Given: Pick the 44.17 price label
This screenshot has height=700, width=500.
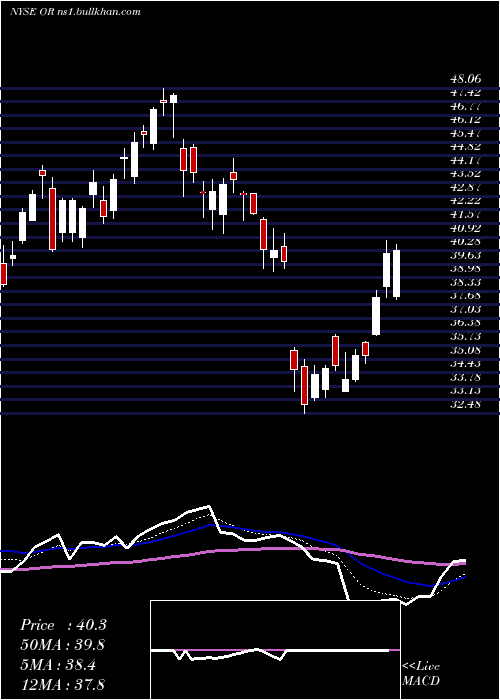Looking at the screenshot, I should 464,160.
